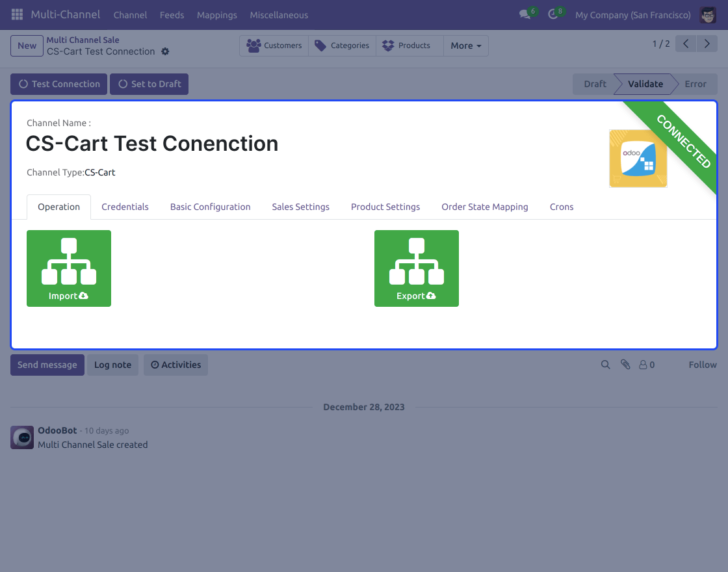The height and width of the screenshot is (572, 728).
Task: Click the Log note button
Action: [113, 365]
